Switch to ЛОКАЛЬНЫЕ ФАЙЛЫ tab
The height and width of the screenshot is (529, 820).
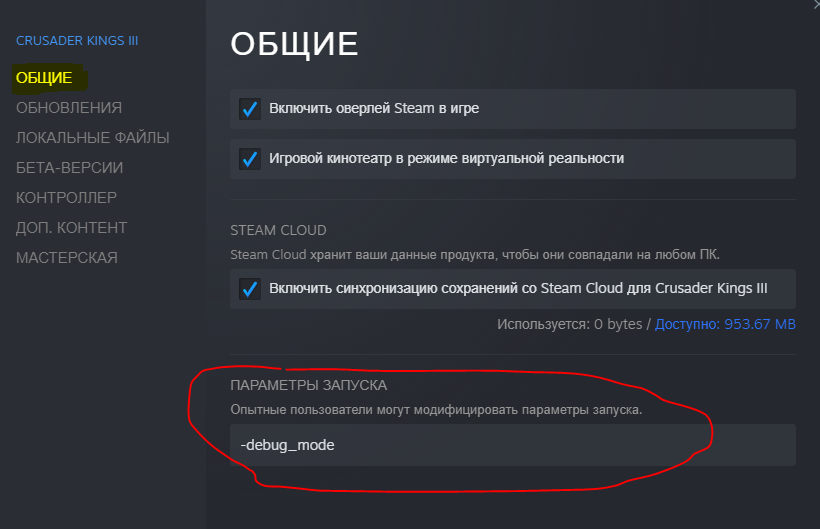pos(93,137)
